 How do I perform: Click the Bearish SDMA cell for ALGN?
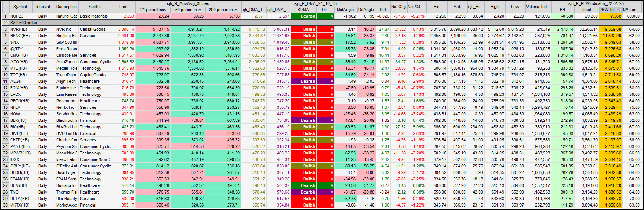coord(303,81)
